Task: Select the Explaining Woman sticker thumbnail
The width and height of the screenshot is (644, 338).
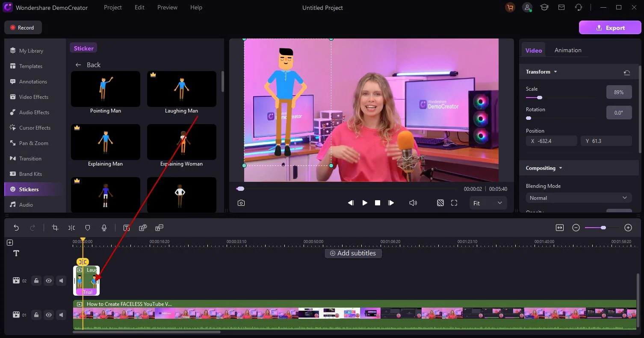Action: [182, 142]
